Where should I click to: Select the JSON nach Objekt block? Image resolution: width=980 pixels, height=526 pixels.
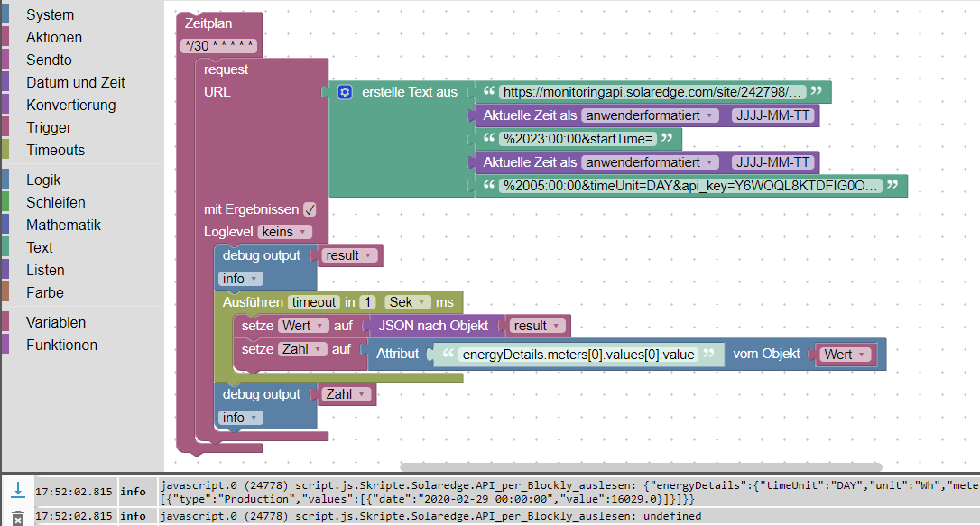[433, 326]
